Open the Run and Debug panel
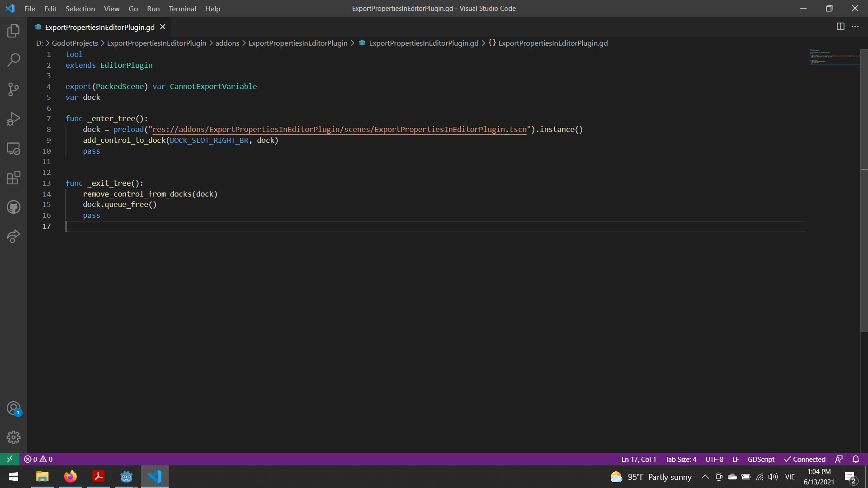Image resolution: width=868 pixels, height=488 pixels. (x=14, y=118)
